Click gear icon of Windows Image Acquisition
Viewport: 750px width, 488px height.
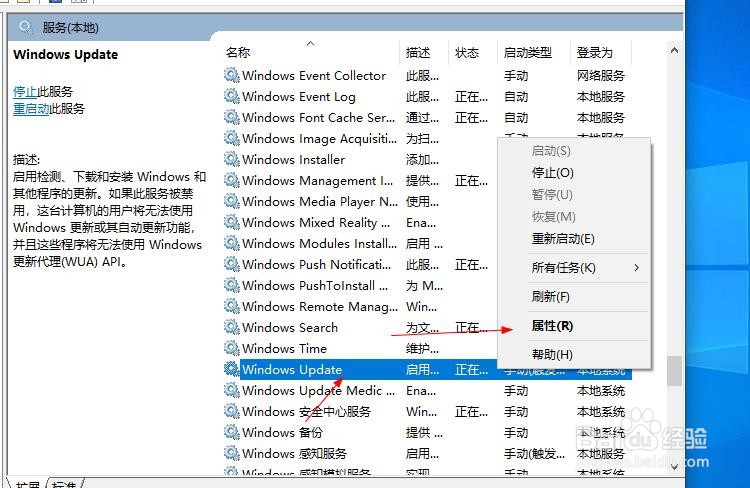tap(232, 138)
